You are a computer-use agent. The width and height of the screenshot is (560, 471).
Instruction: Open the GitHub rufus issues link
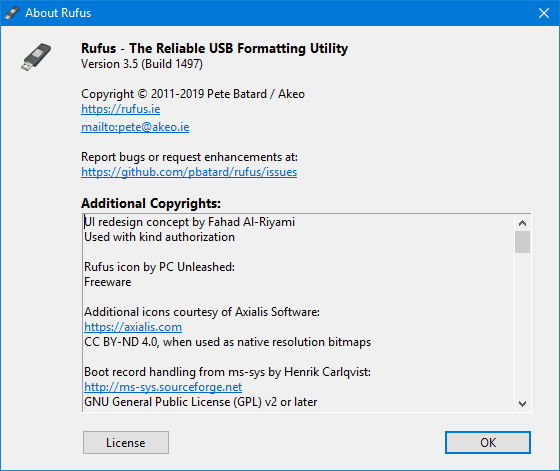tap(189, 172)
